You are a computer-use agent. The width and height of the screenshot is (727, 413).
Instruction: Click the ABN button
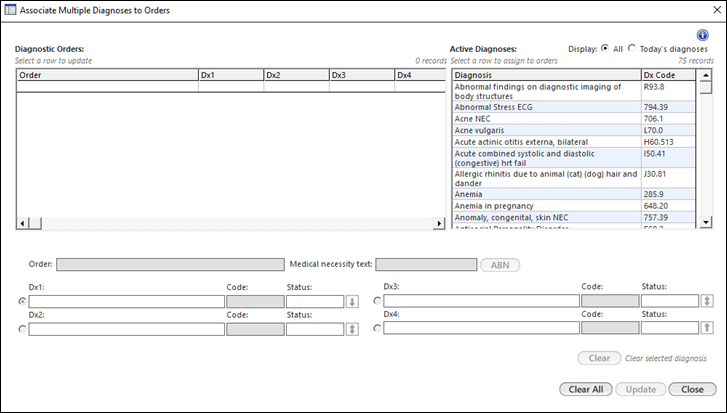pyautogui.click(x=500, y=265)
